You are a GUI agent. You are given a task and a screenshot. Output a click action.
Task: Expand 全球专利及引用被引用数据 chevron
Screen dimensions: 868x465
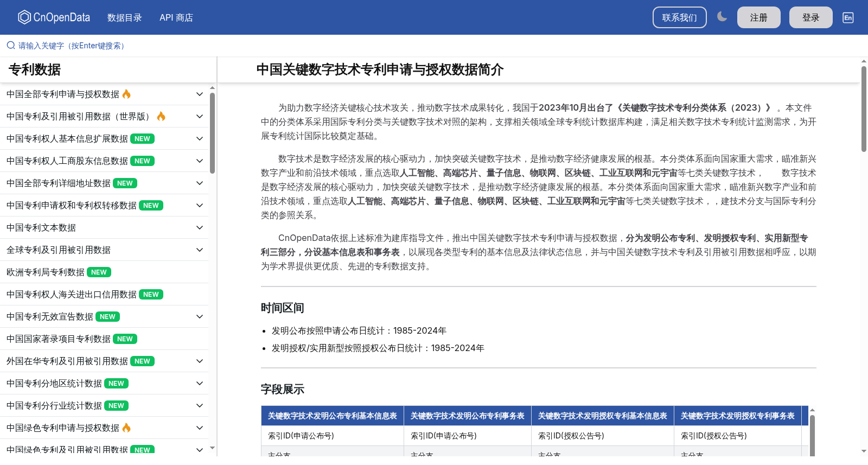click(200, 250)
